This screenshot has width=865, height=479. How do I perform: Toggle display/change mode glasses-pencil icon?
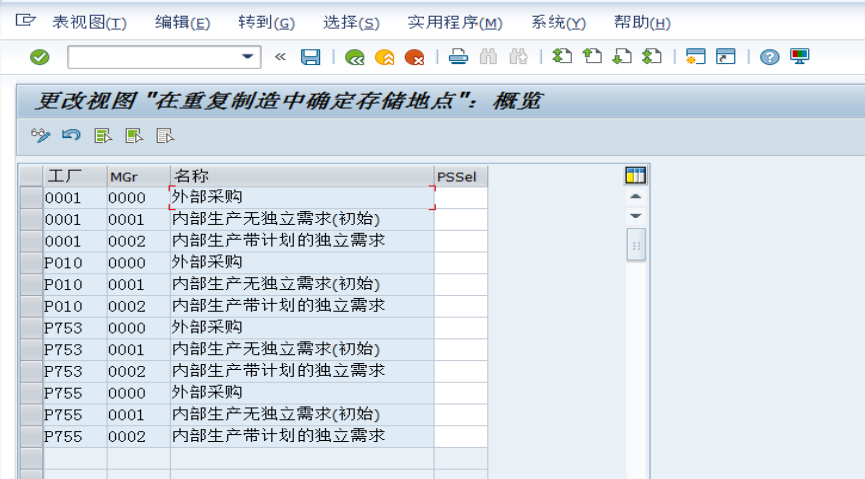coord(41,135)
